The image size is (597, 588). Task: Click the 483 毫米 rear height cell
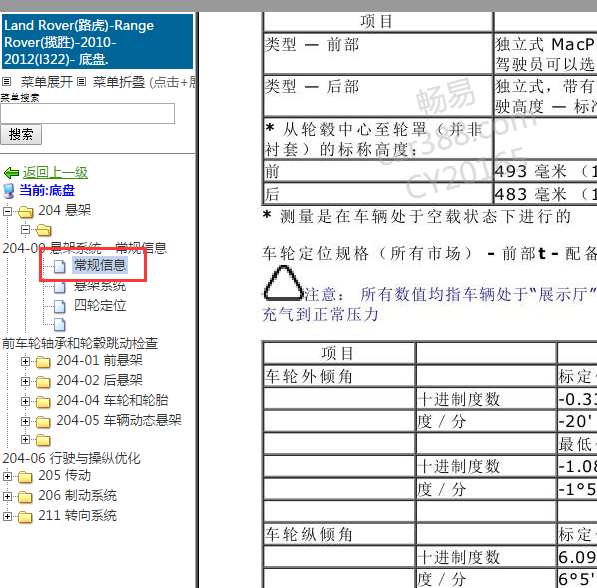point(545,194)
